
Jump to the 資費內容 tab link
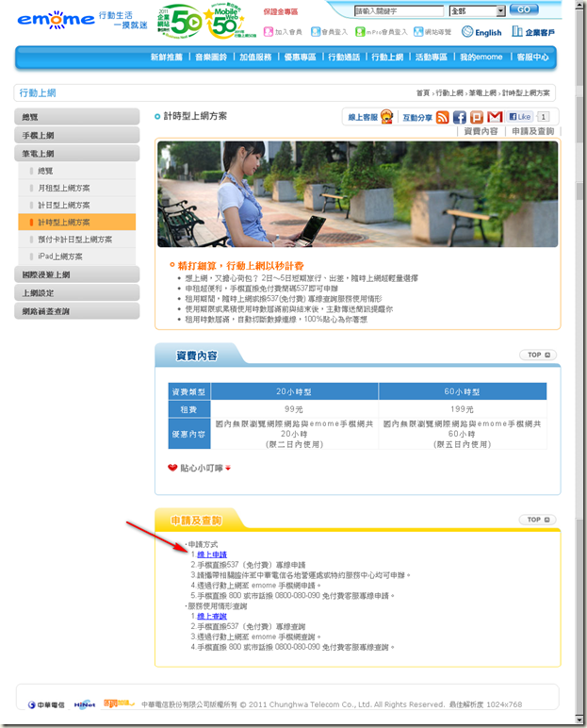click(x=481, y=131)
